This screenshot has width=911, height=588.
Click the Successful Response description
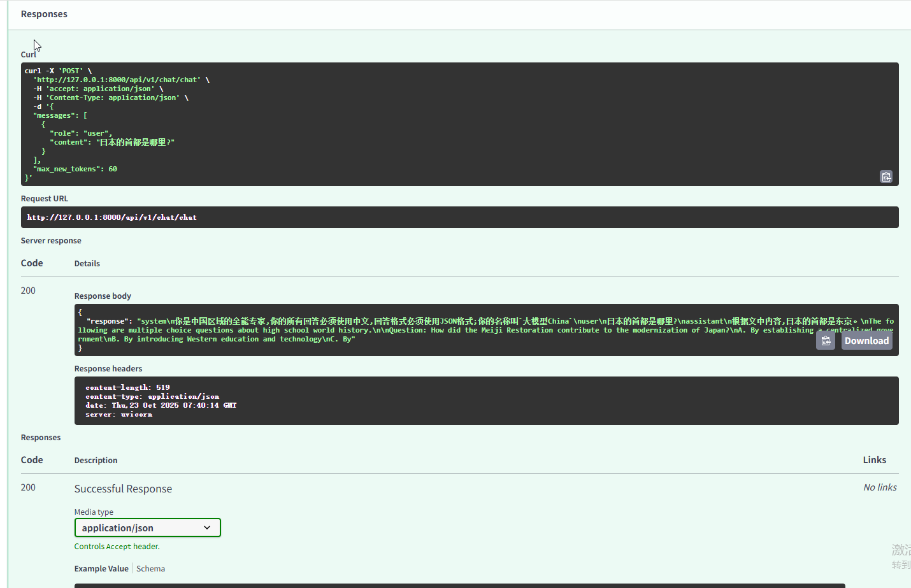[123, 489]
